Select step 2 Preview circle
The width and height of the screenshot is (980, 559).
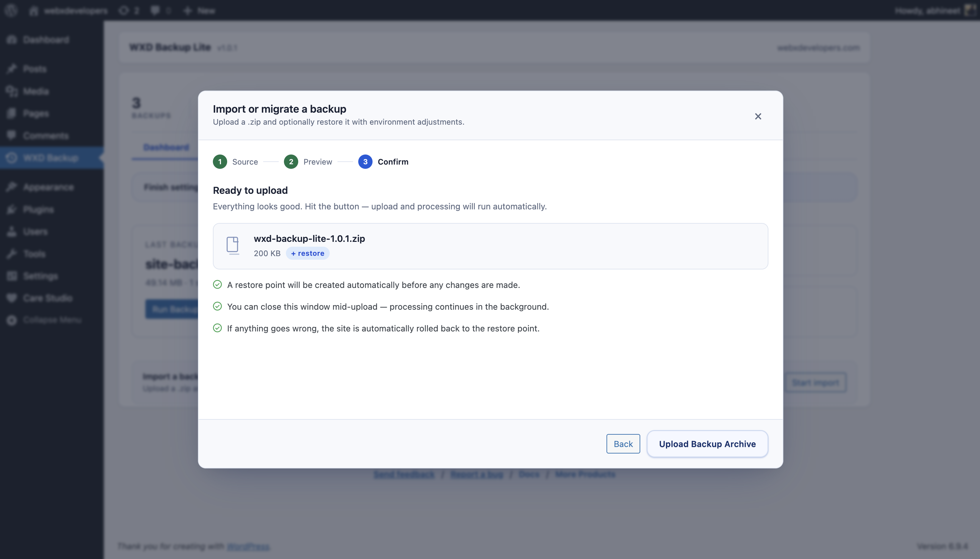click(291, 162)
